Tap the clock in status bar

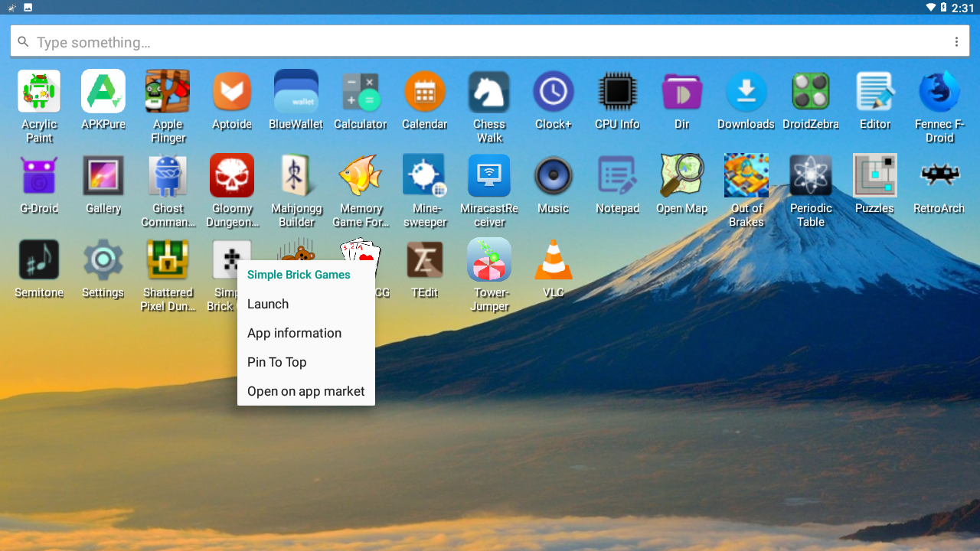click(962, 8)
